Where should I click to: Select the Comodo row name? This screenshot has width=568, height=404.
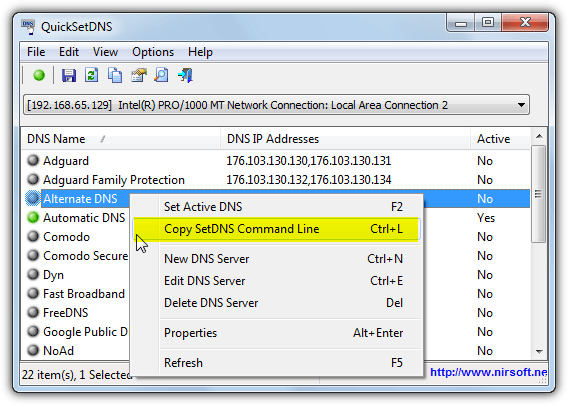tap(66, 237)
